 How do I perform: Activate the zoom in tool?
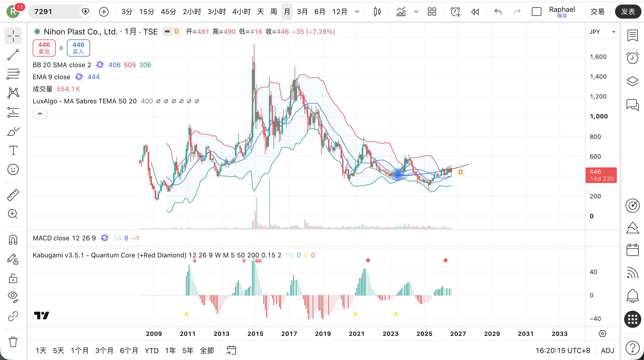click(x=13, y=214)
